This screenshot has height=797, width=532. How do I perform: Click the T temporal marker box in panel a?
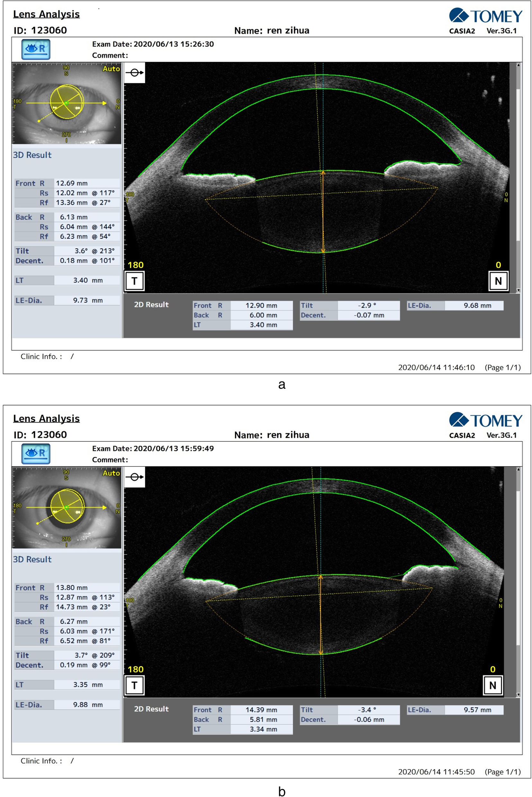point(135,281)
